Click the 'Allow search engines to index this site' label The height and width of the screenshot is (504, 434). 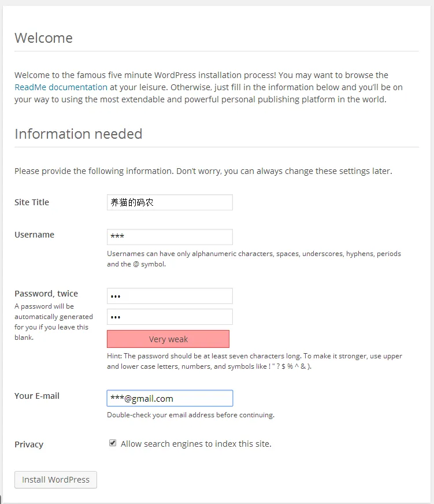[x=196, y=444]
